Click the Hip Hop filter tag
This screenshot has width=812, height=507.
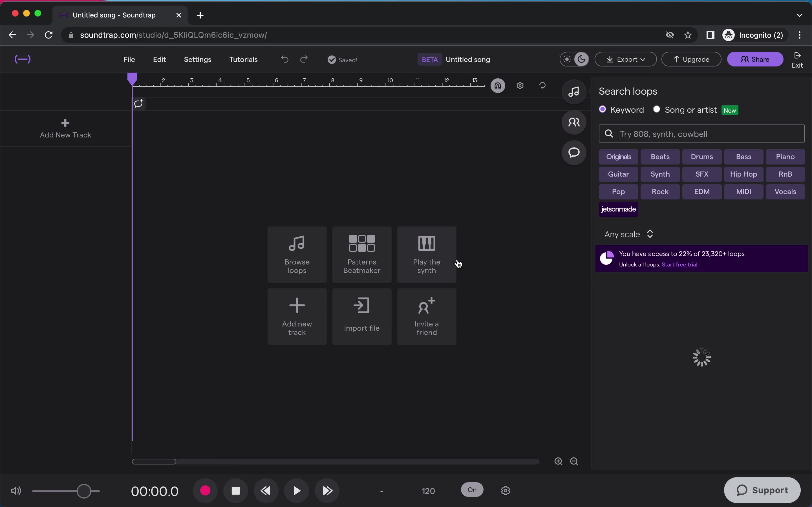point(743,174)
